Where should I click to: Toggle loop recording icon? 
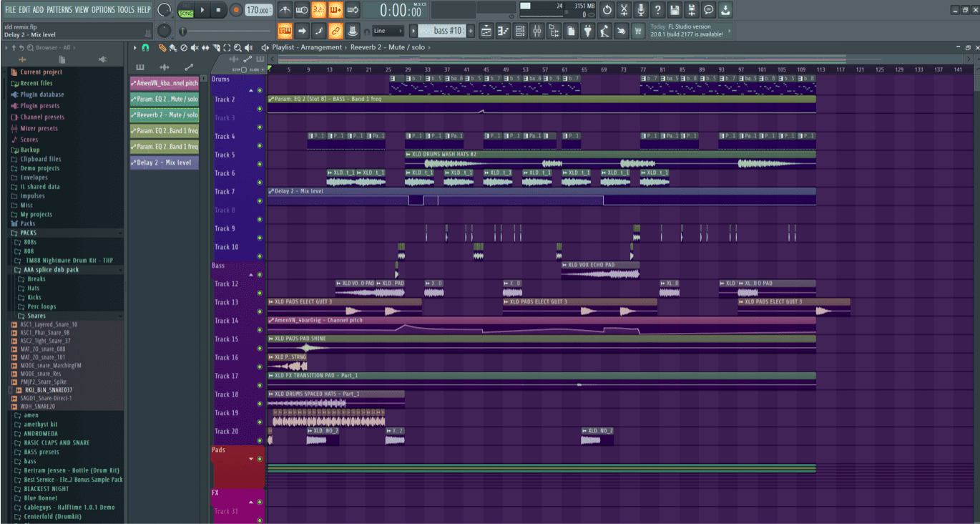click(x=353, y=10)
